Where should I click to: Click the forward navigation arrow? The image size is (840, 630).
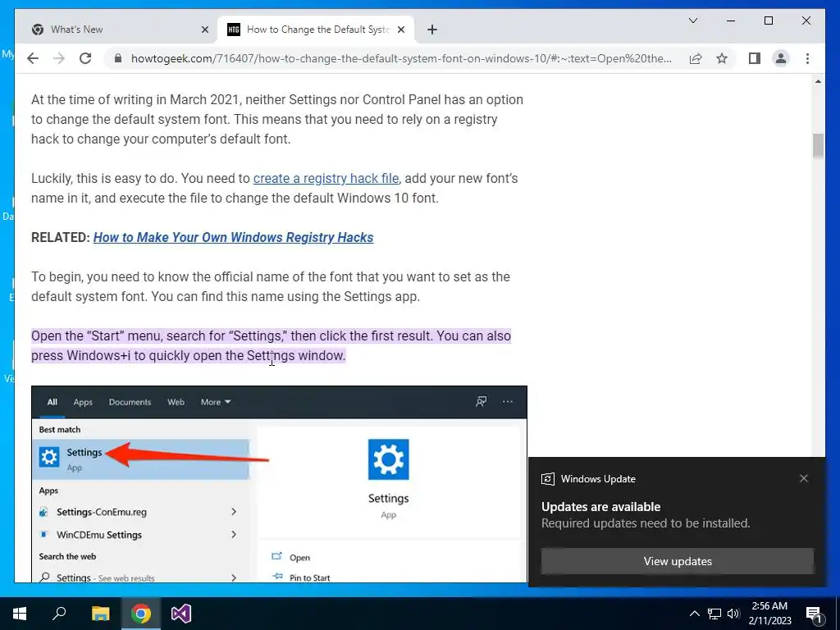pos(59,58)
